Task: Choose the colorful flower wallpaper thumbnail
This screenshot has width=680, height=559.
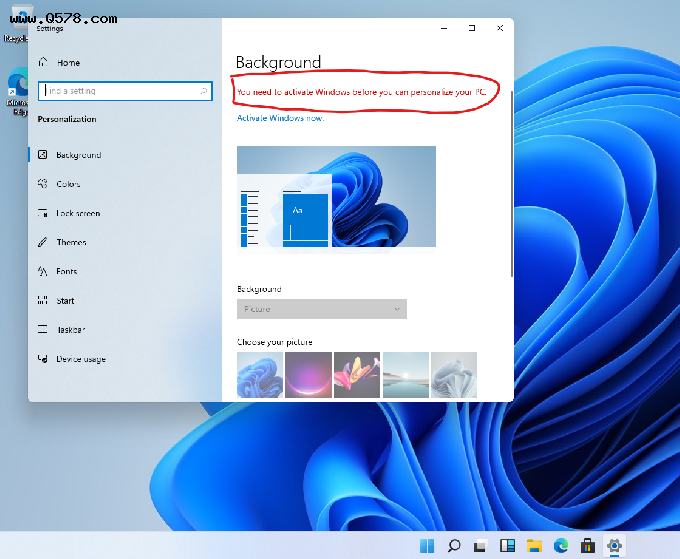Action: 357,375
